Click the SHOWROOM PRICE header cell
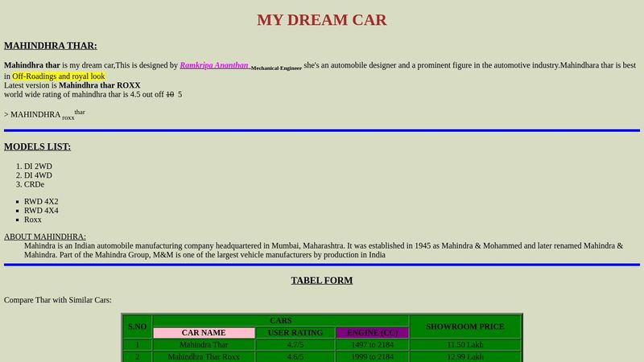The height and width of the screenshot is (362, 644). tap(465, 327)
